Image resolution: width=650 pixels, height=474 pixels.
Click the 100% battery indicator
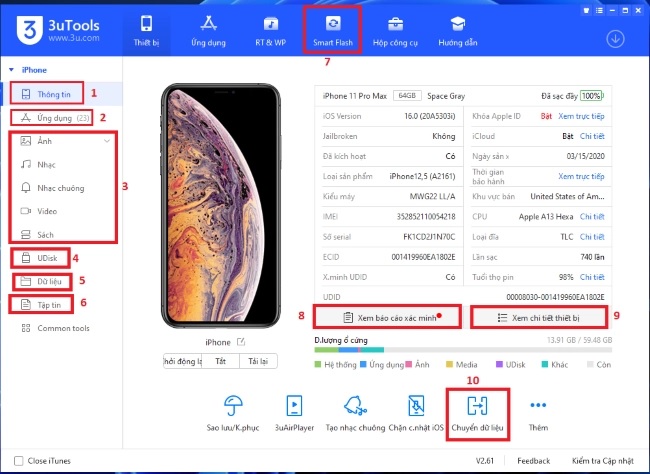[592, 96]
